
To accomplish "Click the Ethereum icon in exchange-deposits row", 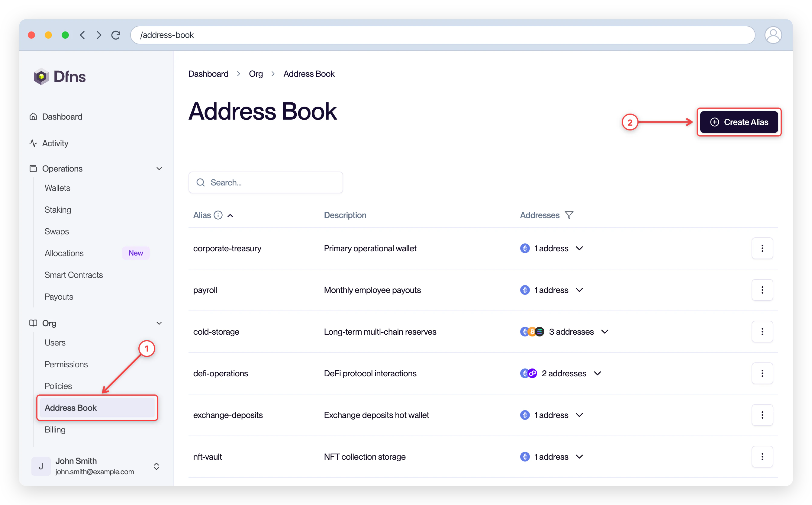I will coord(525,415).
